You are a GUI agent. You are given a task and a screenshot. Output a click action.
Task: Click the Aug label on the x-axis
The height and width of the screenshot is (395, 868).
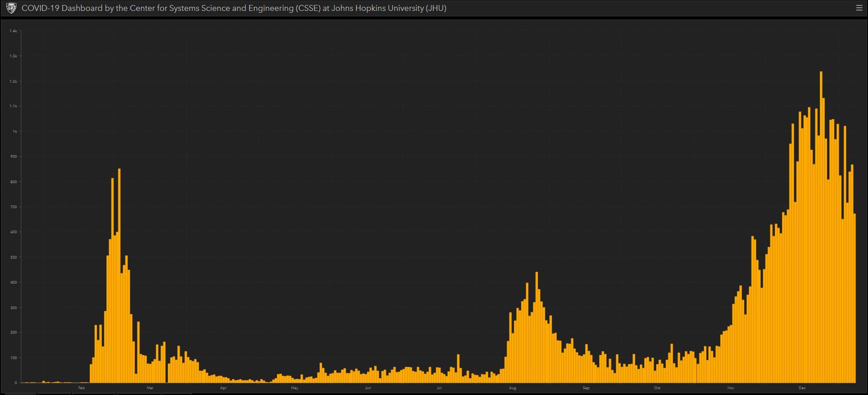point(512,388)
